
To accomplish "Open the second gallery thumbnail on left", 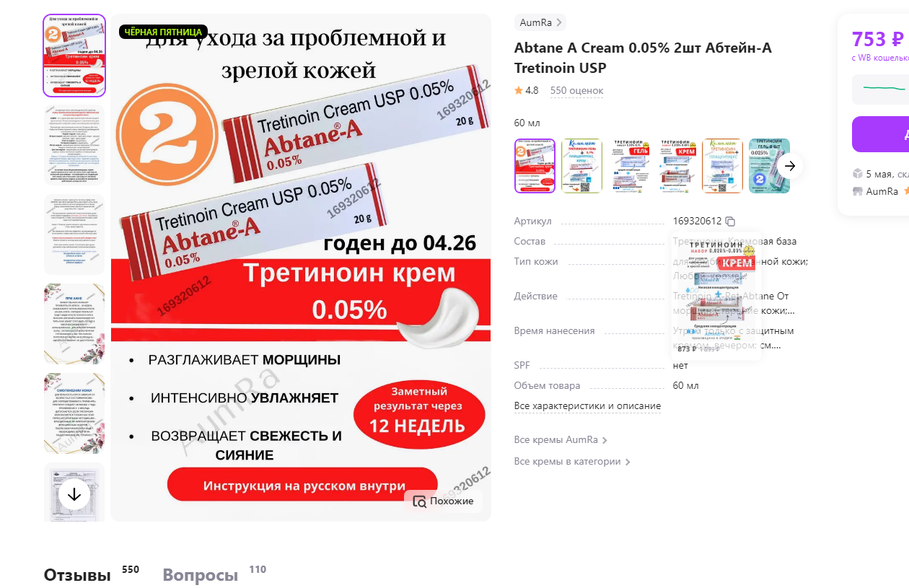I will 74,144.
